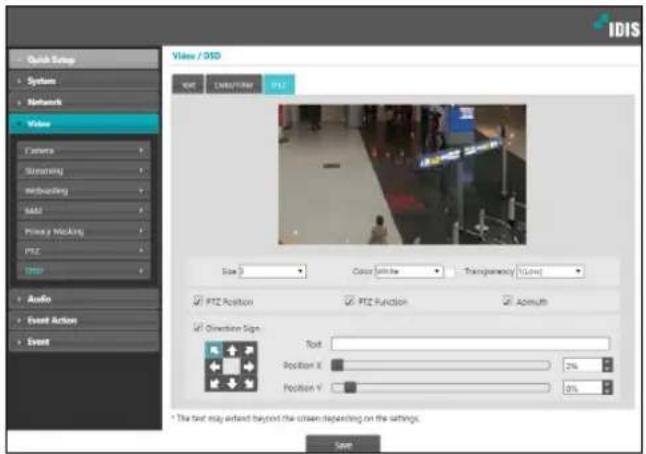
Task: Click the Position X slider handle
Action: 337,365
